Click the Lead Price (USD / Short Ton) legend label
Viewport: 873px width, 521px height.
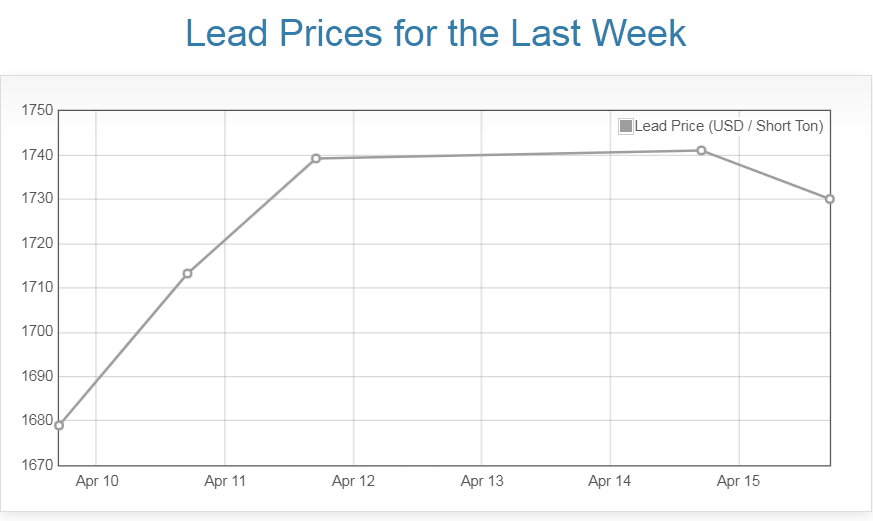pos(729,126)
